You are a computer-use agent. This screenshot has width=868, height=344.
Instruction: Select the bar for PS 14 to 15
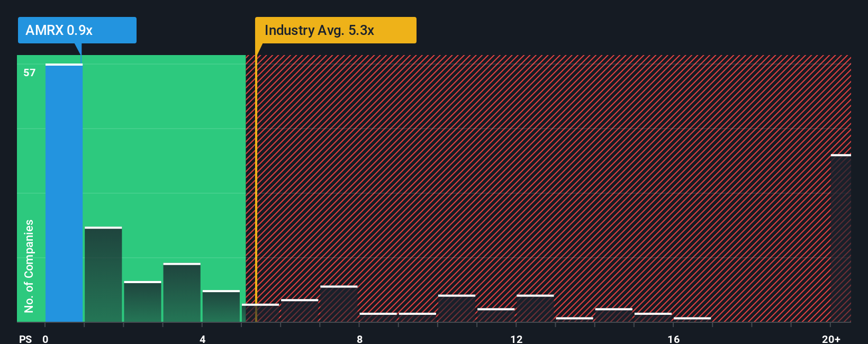(x=614, y=315)
